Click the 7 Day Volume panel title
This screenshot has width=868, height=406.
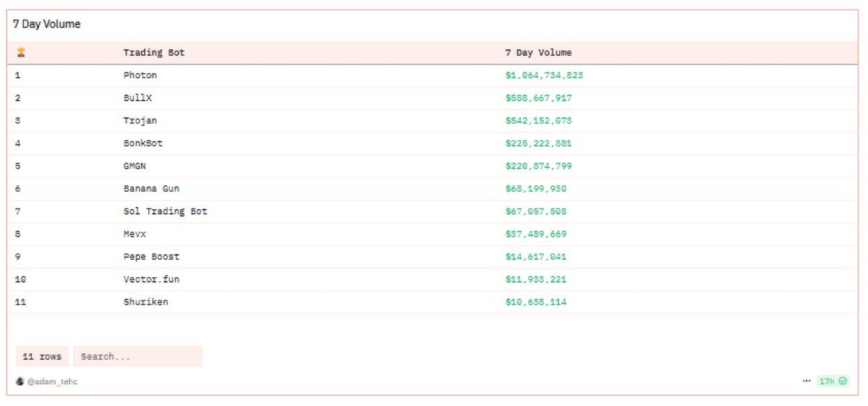coord(46,24)
